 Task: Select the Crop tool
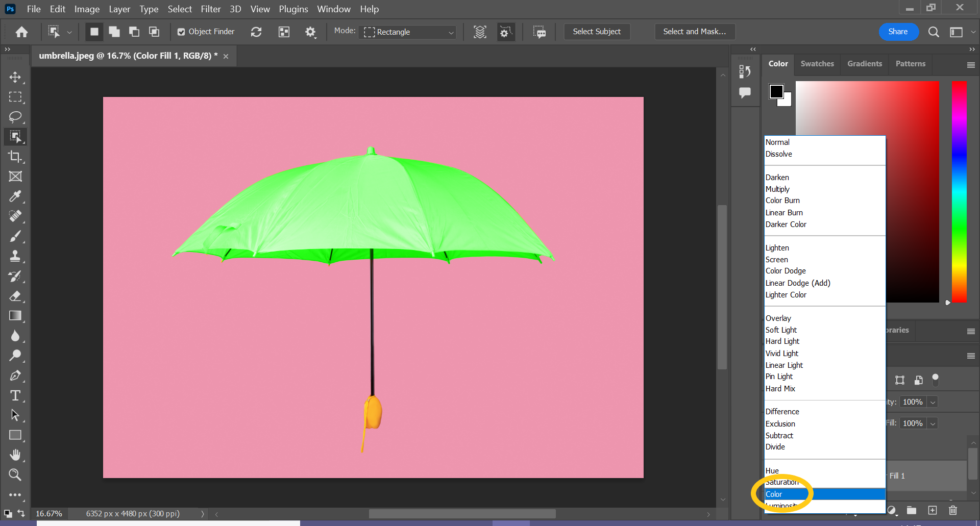click(15, 157)
